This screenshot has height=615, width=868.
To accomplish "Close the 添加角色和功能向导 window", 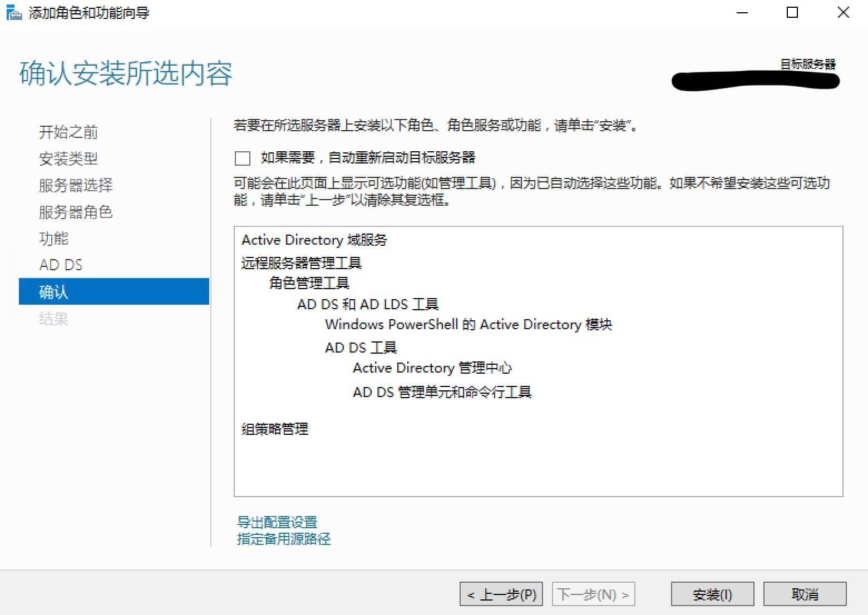I will point(844,12).
